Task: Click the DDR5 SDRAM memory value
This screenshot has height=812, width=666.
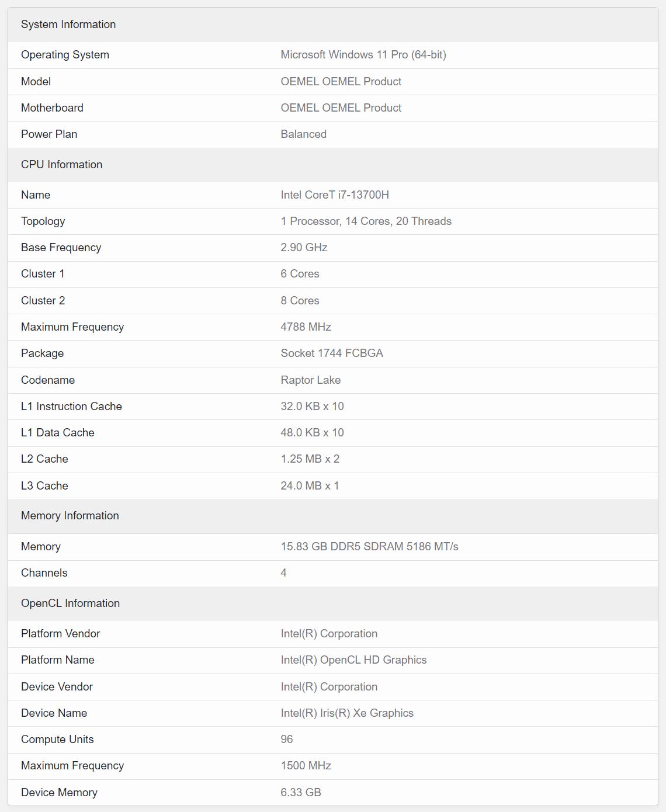Action: pos(369,547)
